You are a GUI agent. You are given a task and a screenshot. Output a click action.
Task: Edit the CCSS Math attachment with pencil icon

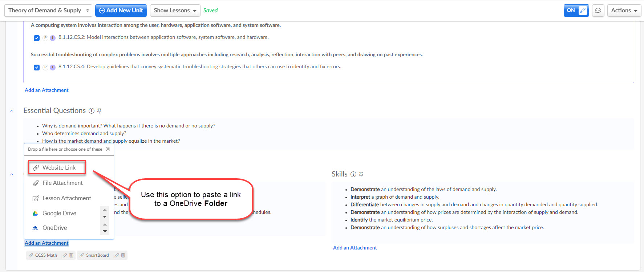point(65,255)
